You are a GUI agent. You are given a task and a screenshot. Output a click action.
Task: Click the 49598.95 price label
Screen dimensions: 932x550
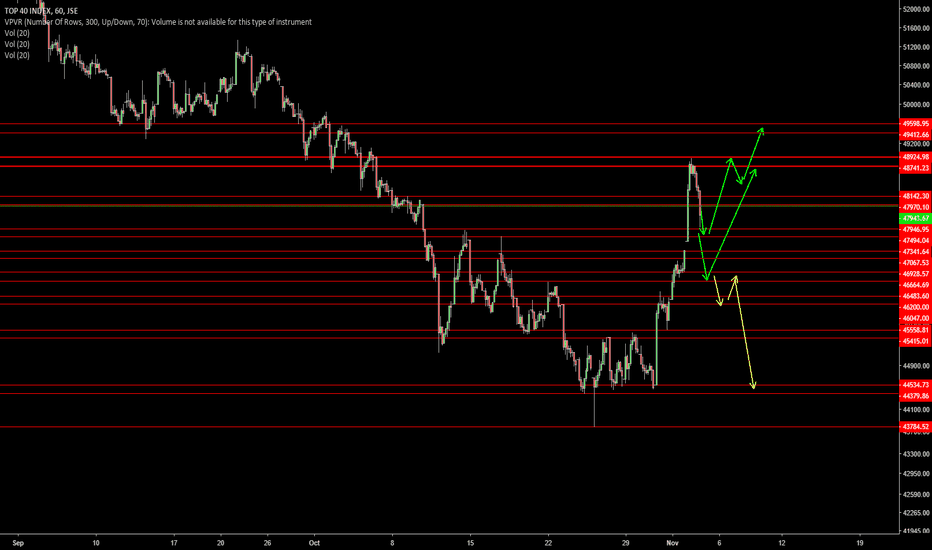[915, 124]
